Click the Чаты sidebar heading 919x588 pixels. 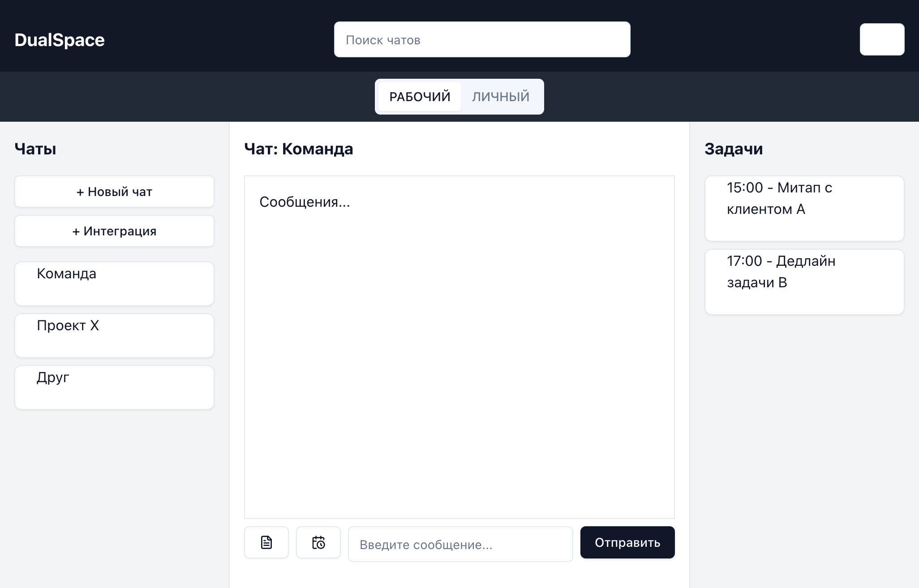click(x=35, y=149)
